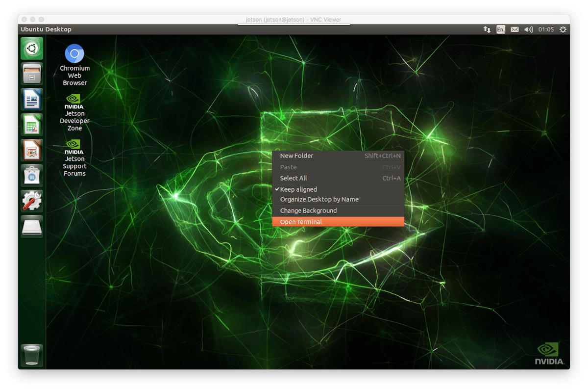Open the file manager from the launcher
Image resolution: width=588 pixels, height=391 pixels.
pyautogui.click(x=31, y=74)
